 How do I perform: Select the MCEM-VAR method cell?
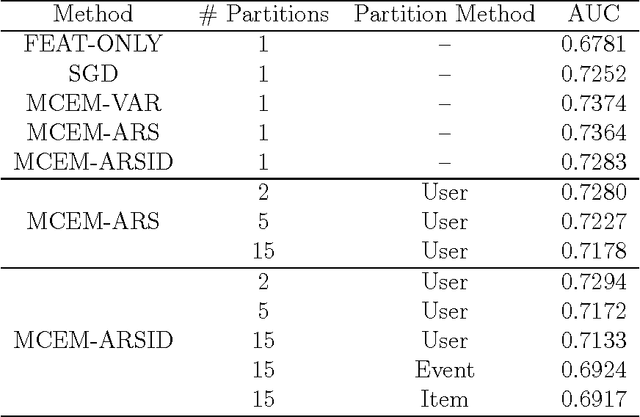tap(85, 103)
